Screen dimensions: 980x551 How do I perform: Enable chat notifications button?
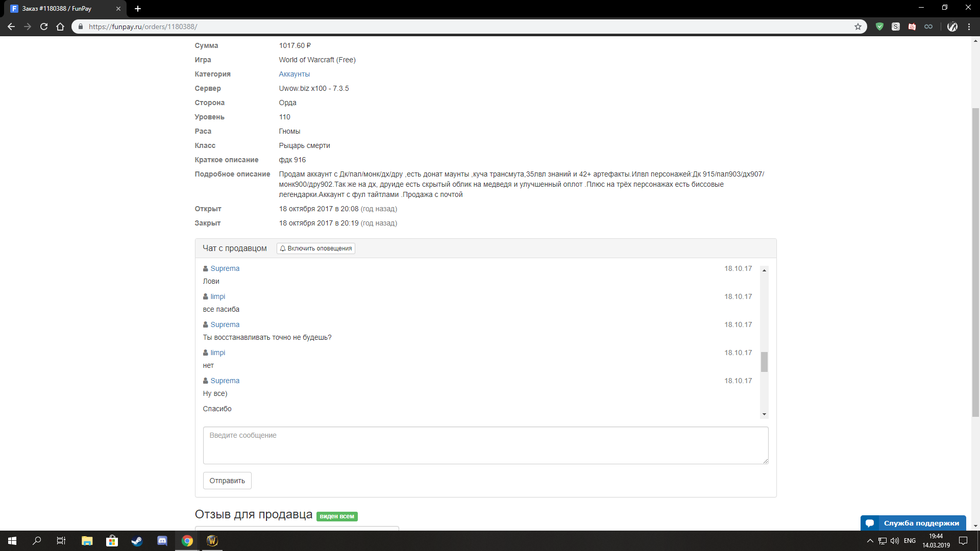click(316, 248)
